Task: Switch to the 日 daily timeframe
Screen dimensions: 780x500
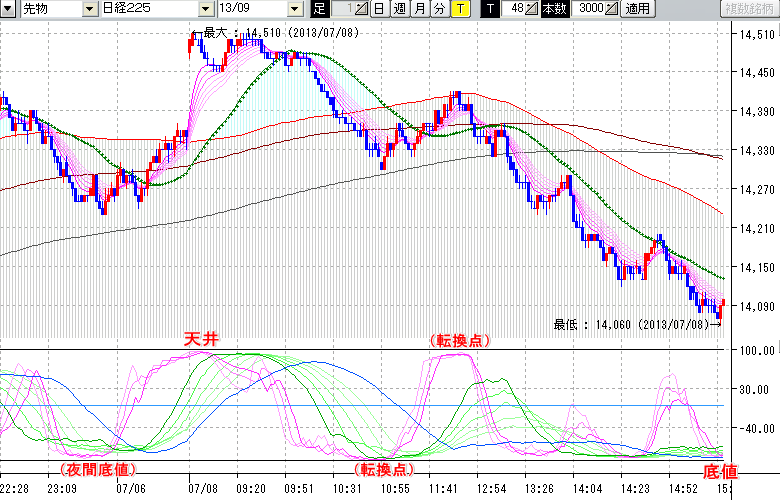Action: (379, 9)
